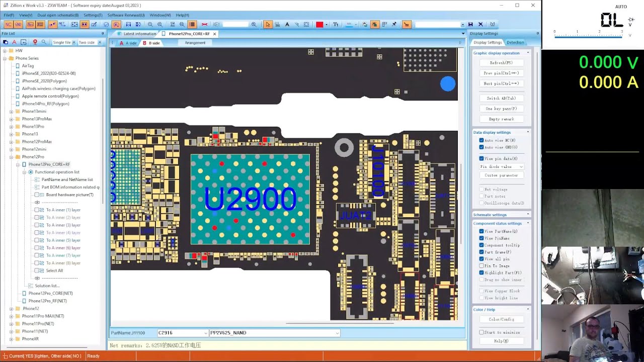The height and width of the screenshot is (362, 644).
Task: Click the red jumper connection icon
Action: [204, 24]
